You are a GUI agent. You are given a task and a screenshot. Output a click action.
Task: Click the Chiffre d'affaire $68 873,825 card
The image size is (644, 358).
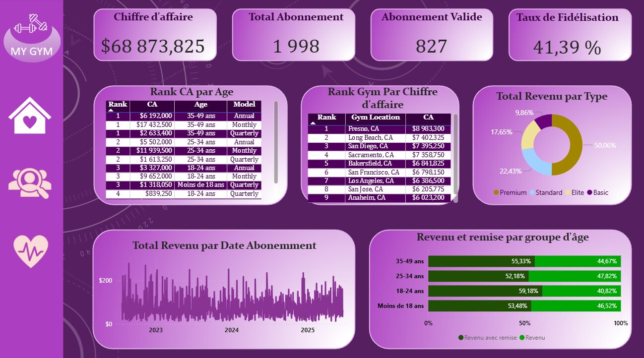(155, 35)
